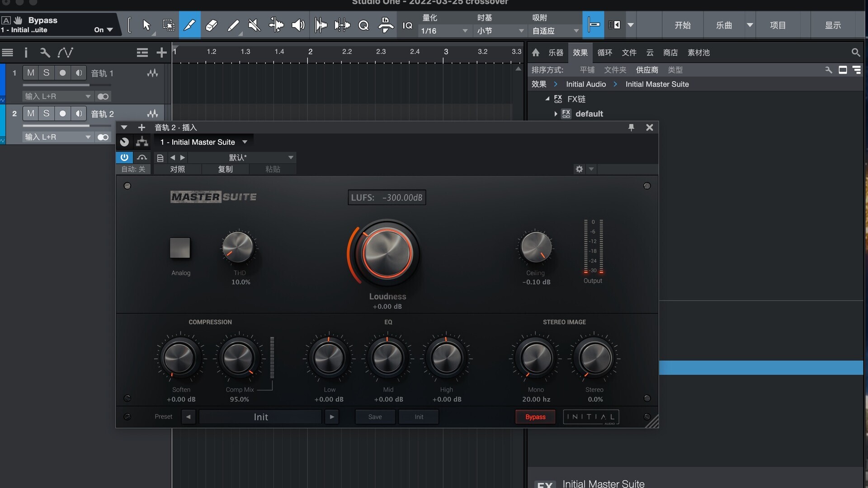The width and height of the screenshot is (868, 488).
Task: Click the 开始 page button
Action: coord(683,25)
